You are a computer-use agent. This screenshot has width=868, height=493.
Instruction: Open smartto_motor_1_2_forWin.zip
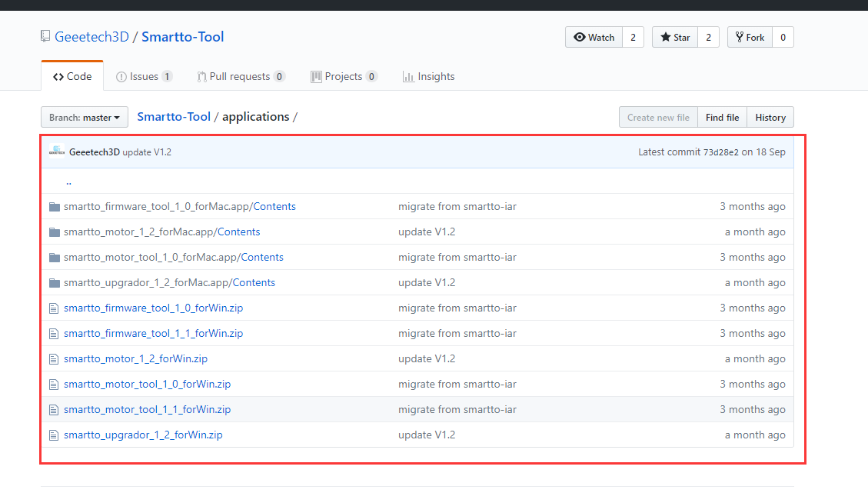pos(135,359)
